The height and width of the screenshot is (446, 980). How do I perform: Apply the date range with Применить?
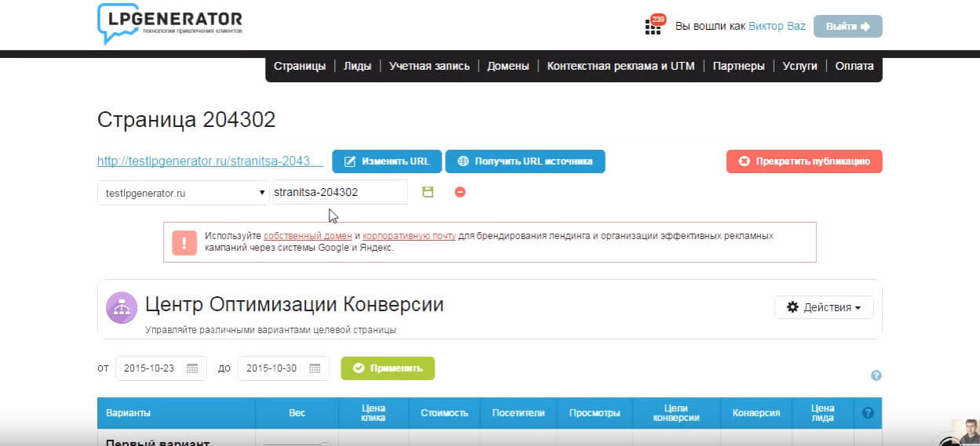388,368
